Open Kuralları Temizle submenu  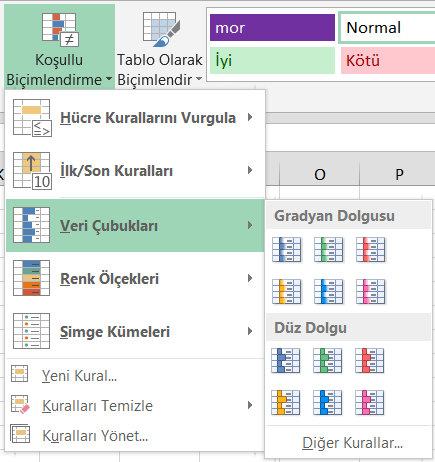pos(135,405)
